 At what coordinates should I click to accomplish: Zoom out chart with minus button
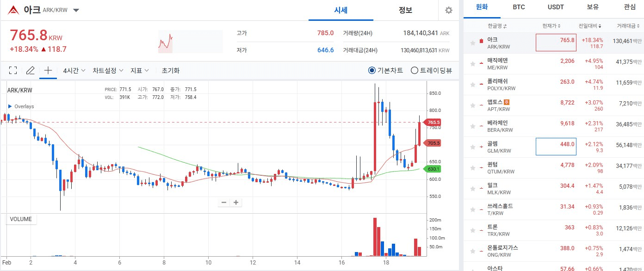point(224,202)
